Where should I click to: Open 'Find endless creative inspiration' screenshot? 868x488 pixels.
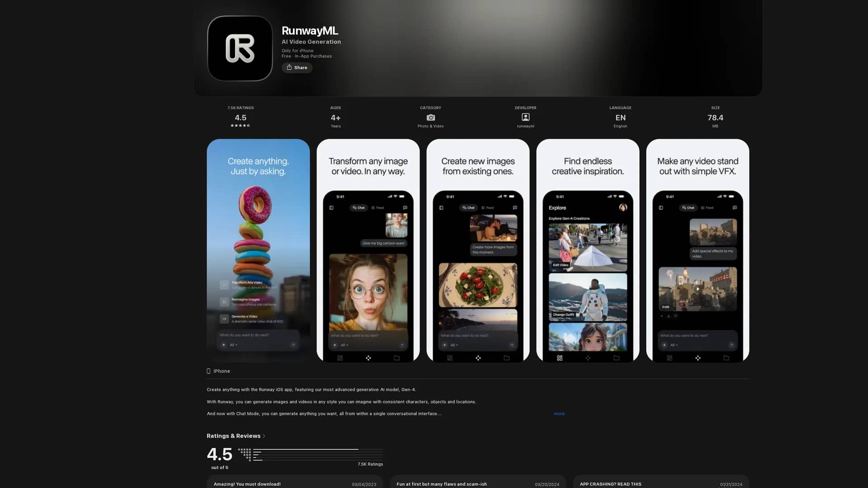pyautogui.click(x=588, y=250)
